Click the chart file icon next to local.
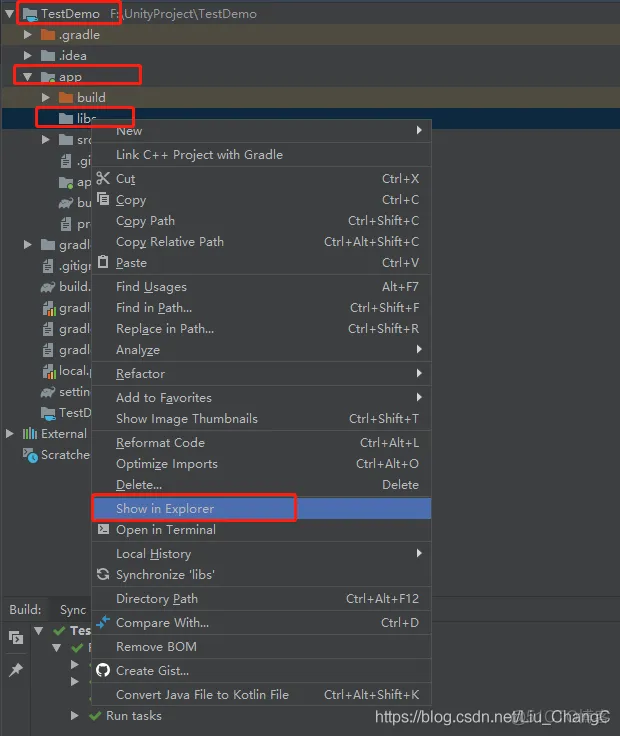The height and width of the screenshot is (736, 620). (x=49, y=371)
